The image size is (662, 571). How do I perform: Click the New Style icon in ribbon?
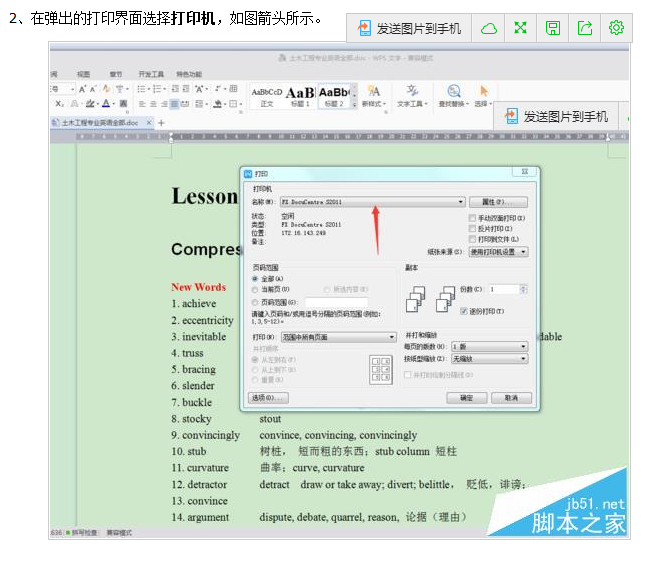(373, 92)
